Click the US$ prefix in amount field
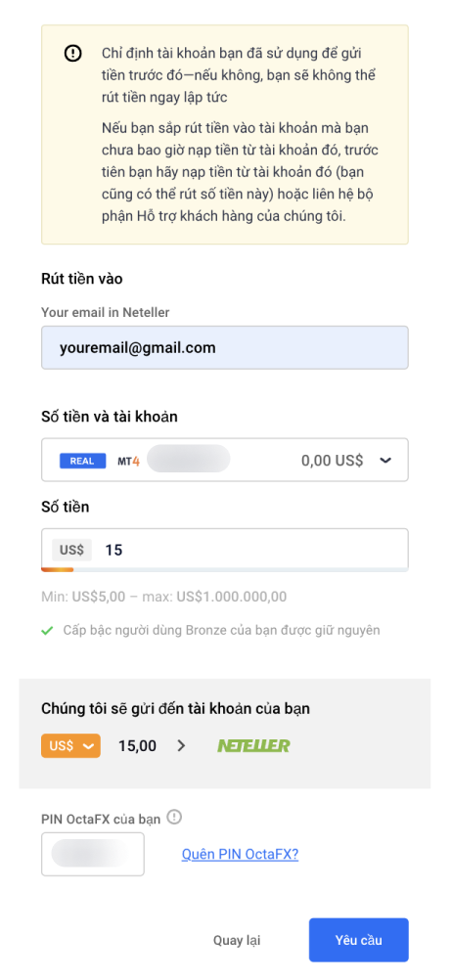This screenshot has width=451, height=980. (x=72, y=550)
